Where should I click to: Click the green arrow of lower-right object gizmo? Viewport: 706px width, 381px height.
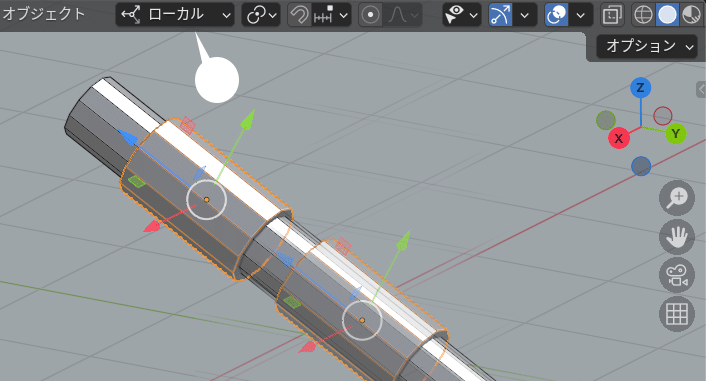pos(403,240)
